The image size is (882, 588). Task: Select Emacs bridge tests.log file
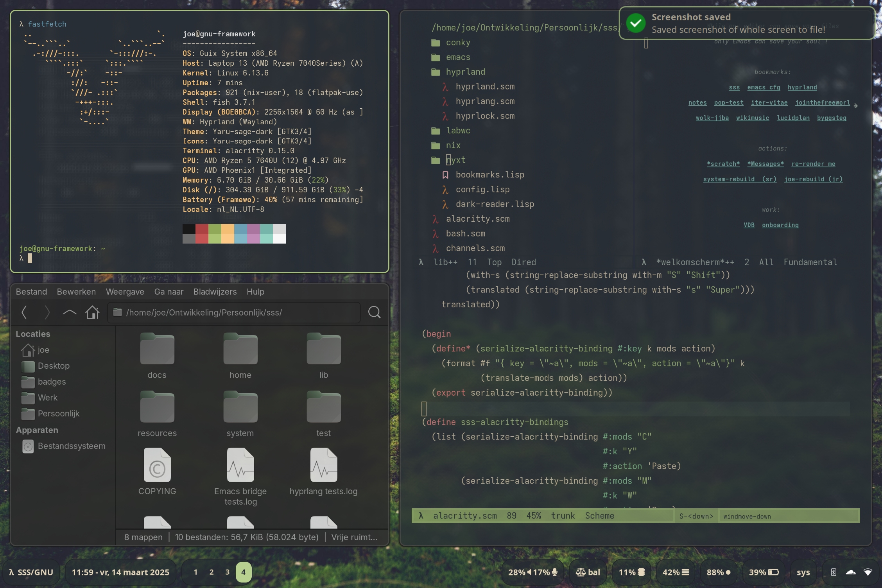pyautogui.click(x=240, y=477)
